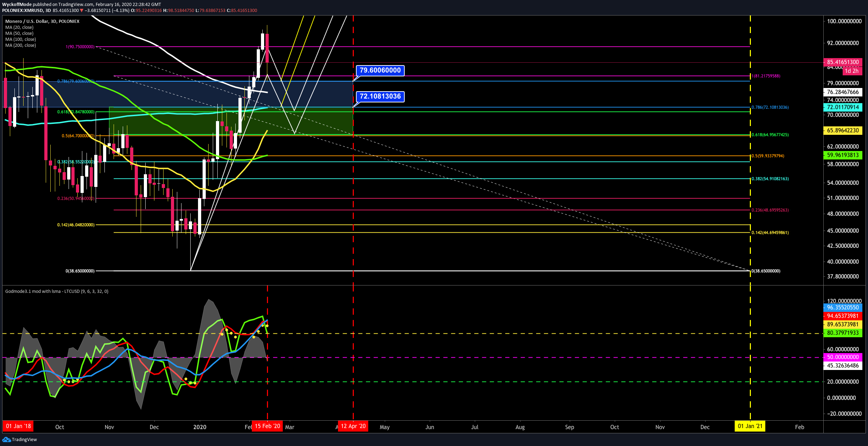868x446 pixels.
Task: Click the 0.618(64.95677425) Fibonacci label
Action: pos(770,135)
